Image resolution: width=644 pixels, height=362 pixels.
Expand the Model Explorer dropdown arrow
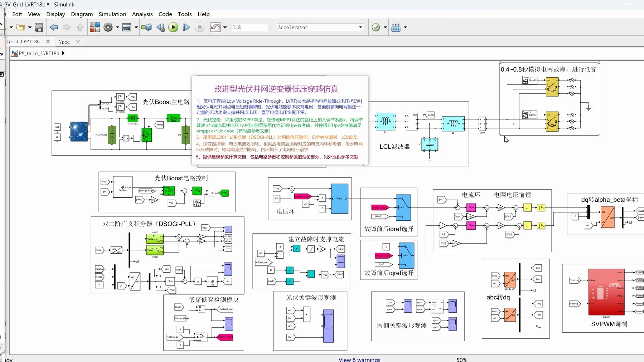pos(136,27)
